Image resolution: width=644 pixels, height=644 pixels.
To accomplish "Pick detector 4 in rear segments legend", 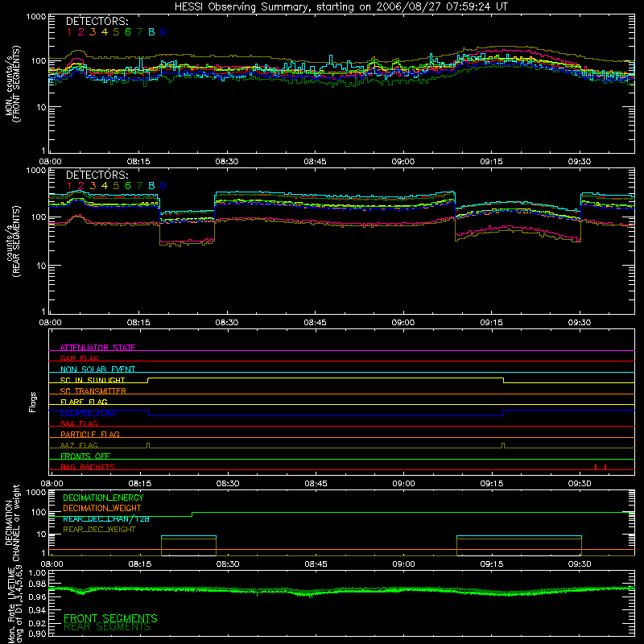I will pos(105,186).
